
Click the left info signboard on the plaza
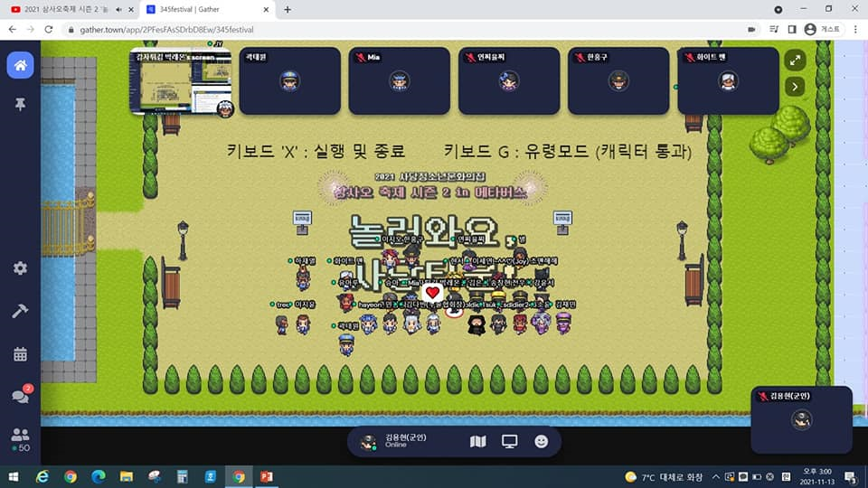pos(302,222)
